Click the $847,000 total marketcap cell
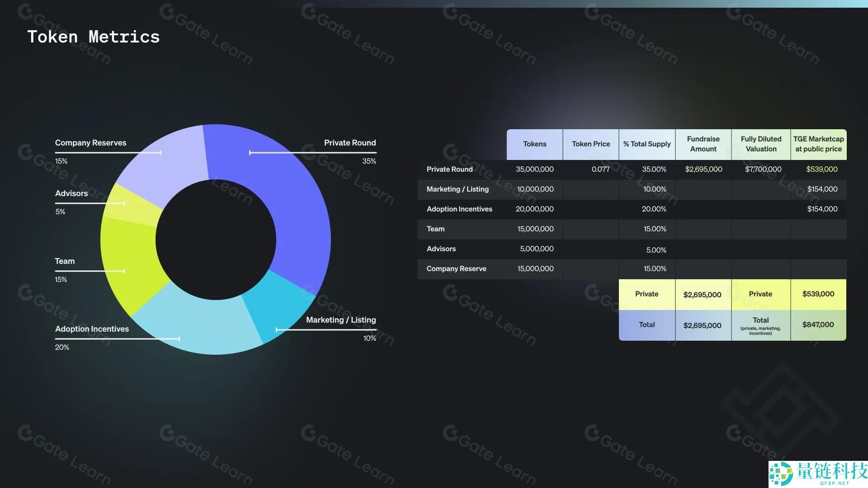The width and height of the screenshot is (868, 488). (818, 325)
